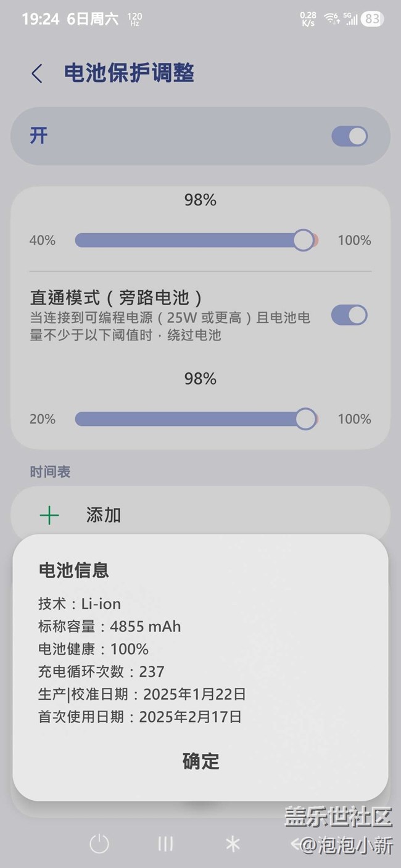Tap the green plus icon next to 添加

[49, 515]
